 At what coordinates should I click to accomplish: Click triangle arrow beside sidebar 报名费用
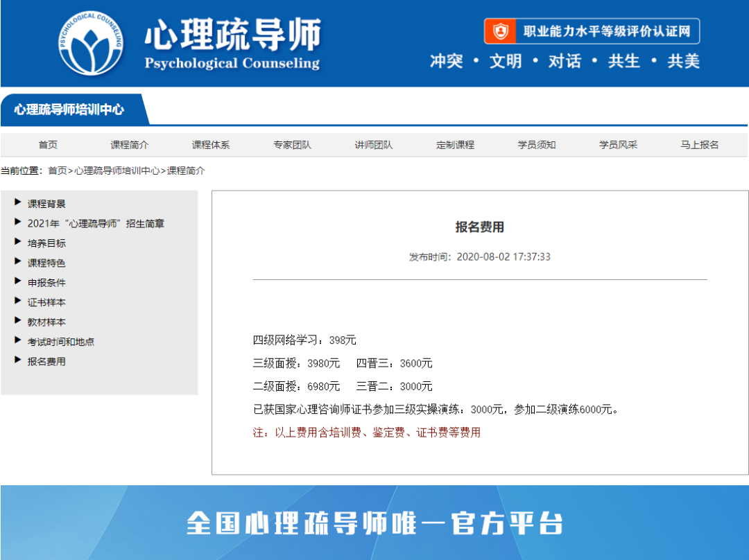pyautogui.click(x=17, y=360)
